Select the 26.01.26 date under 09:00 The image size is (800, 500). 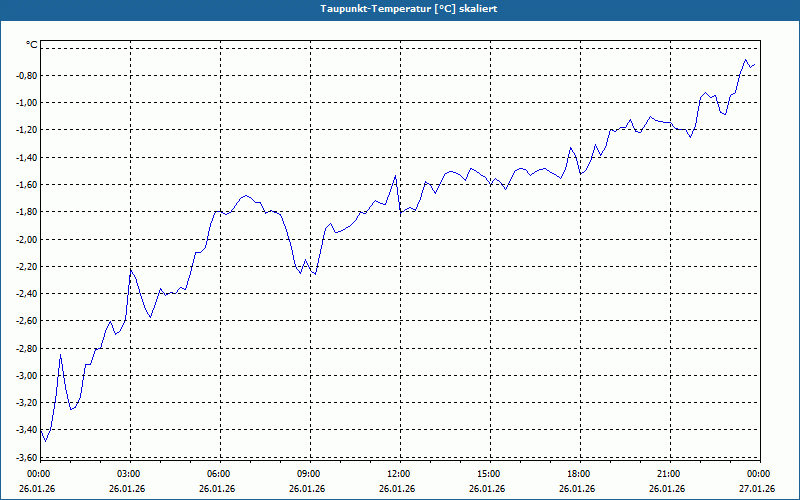click(307, 488)
